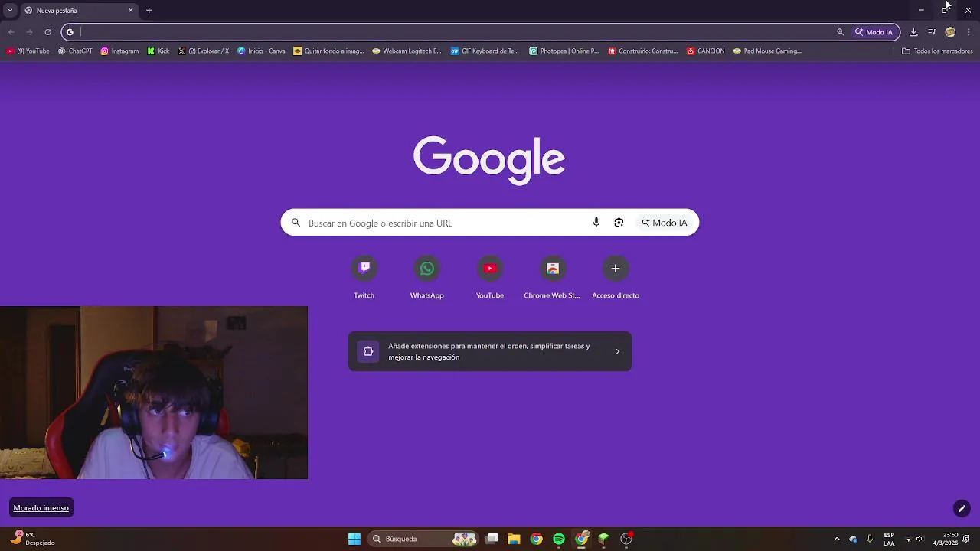Open the Chrome three-dot menu
Viewport: 980px width, 551px height.
click(x=969, y=32)
